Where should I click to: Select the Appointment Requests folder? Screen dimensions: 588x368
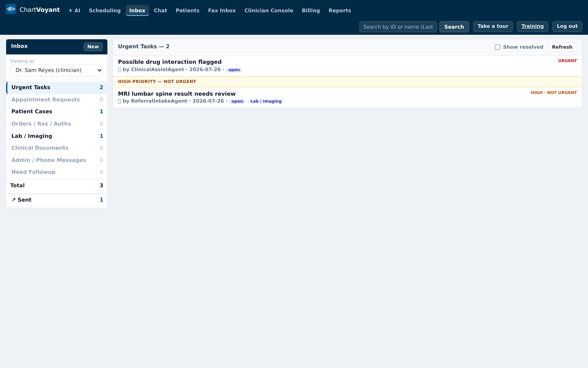pyautogui.click(x=57, y=100)
